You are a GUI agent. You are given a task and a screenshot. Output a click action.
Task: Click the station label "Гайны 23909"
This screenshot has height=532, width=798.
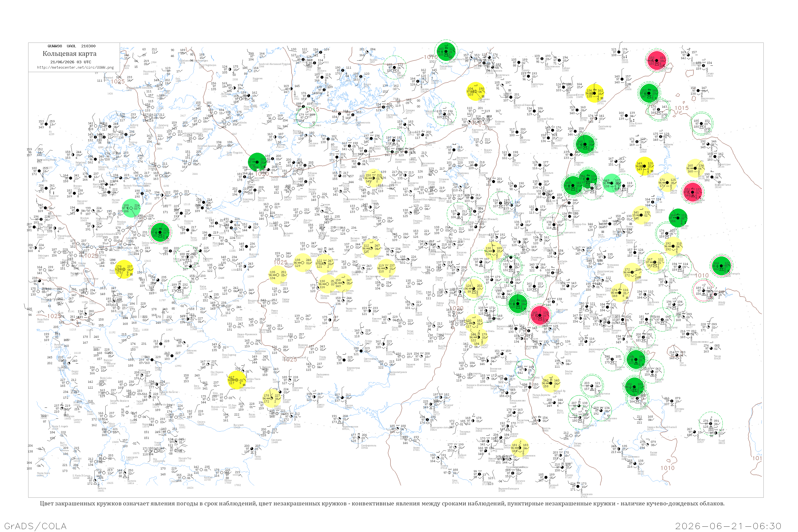point(643,151)
